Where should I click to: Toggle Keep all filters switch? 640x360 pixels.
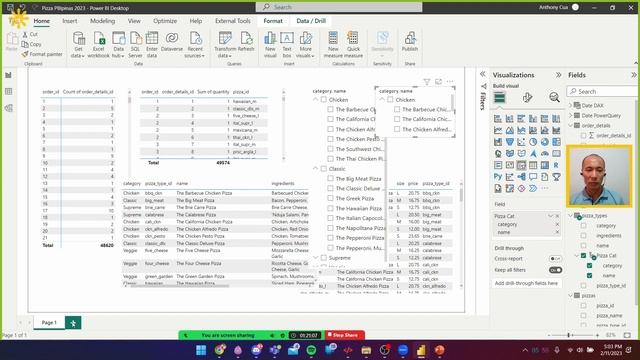pyautogui.click(x=555, y=270)
